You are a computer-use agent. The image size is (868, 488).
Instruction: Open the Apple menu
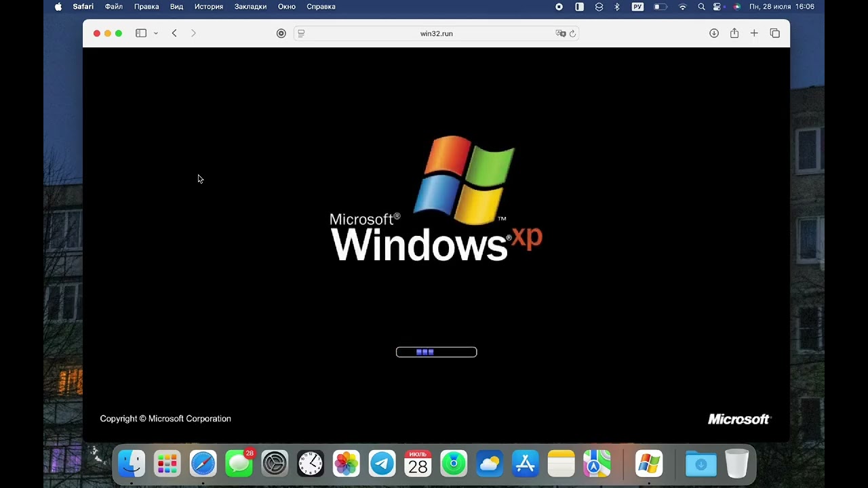point(58,7)
